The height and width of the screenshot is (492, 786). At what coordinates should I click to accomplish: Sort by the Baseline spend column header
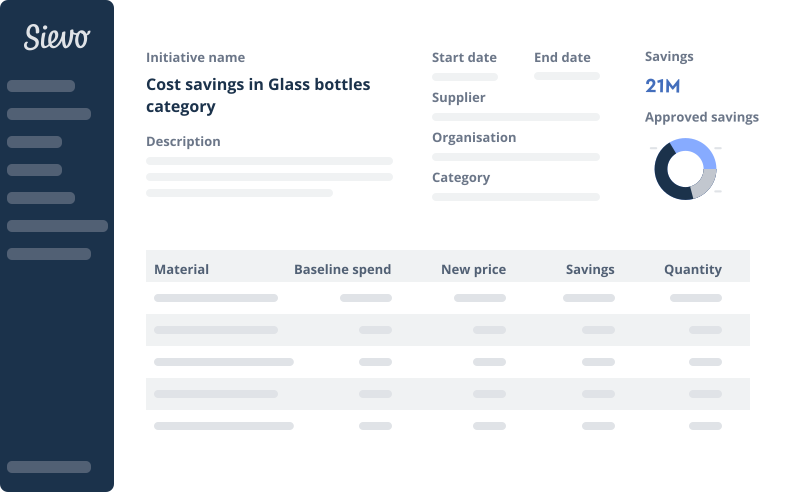pyautogui.click(x=342, y=269)
